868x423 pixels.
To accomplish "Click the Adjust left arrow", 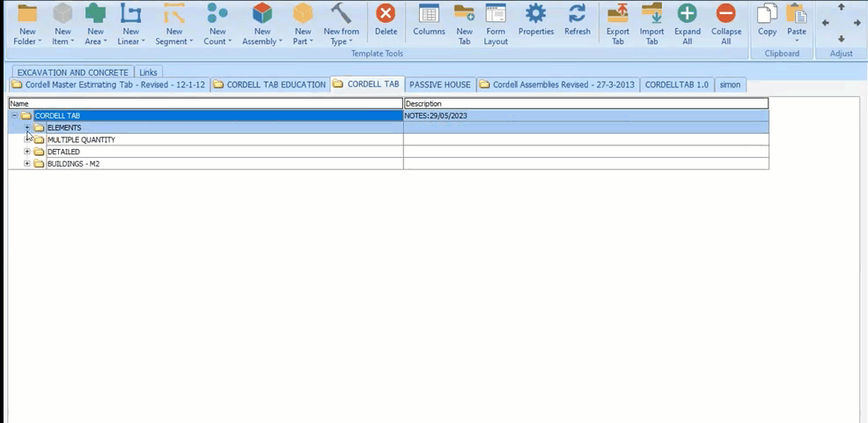I will click(x=826, y=23).
